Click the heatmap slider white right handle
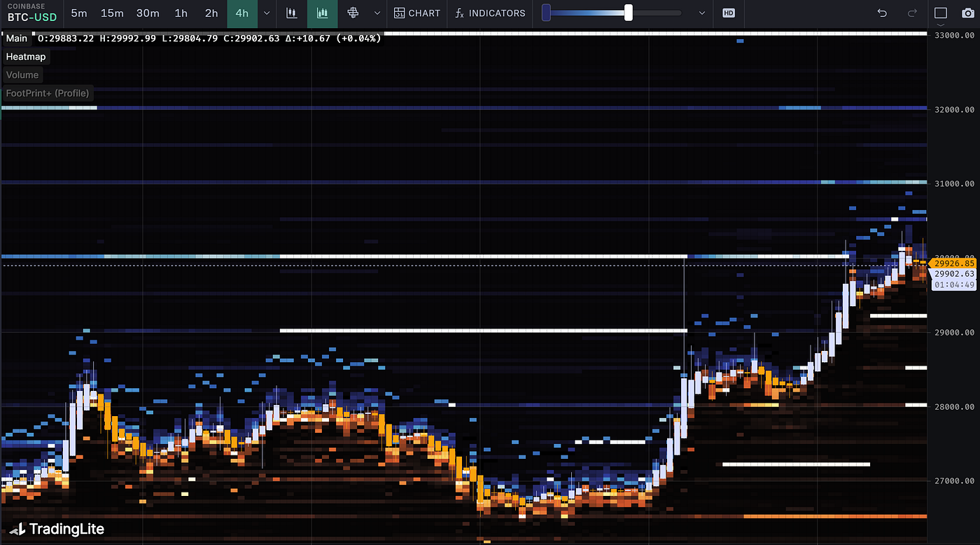This screenshot has height=545, width=980. point(629,13)
